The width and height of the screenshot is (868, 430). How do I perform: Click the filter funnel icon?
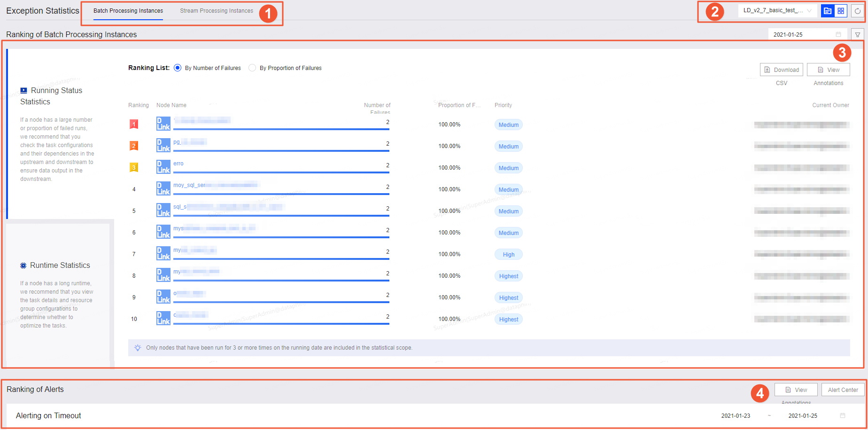point(858,35)
